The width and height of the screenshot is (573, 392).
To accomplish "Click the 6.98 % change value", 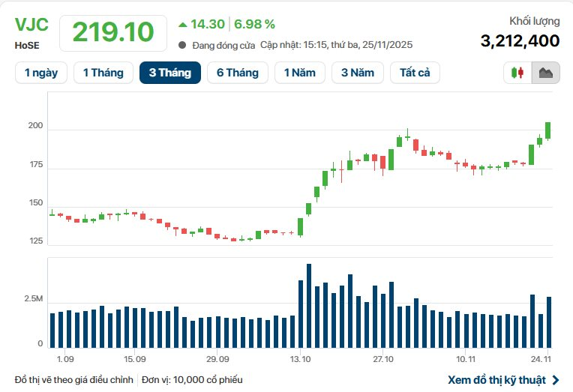I will (x=254, y=24).
